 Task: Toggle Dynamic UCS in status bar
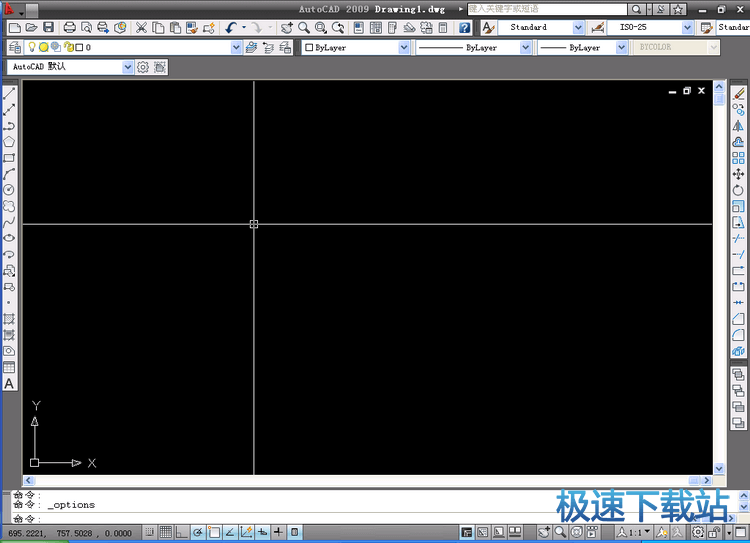point(246,532)
